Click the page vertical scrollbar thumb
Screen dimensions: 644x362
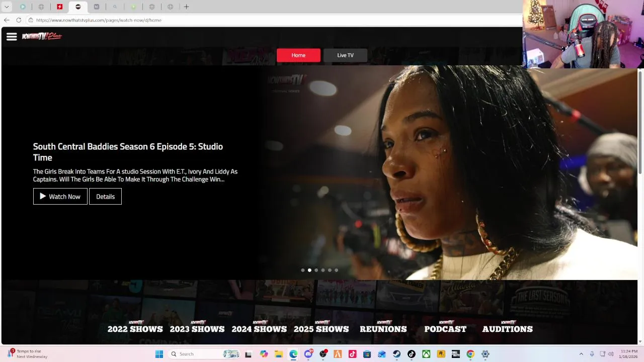click(640, 123)
